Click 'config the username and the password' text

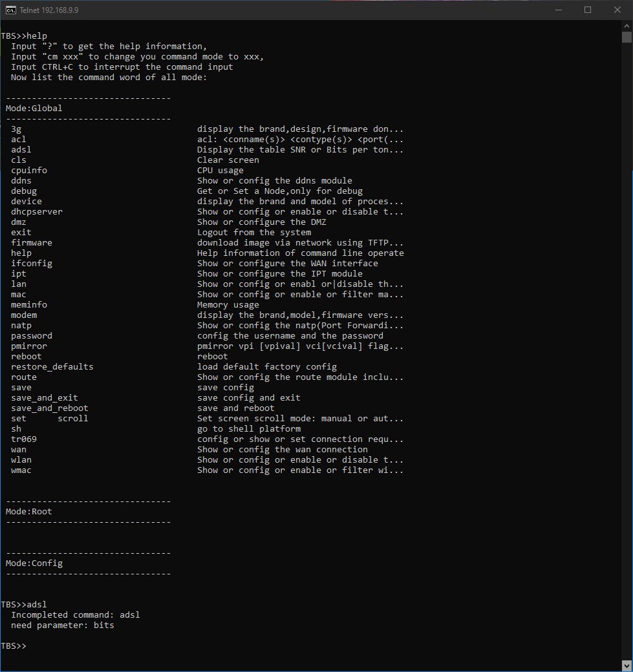(x=290, y=335)
